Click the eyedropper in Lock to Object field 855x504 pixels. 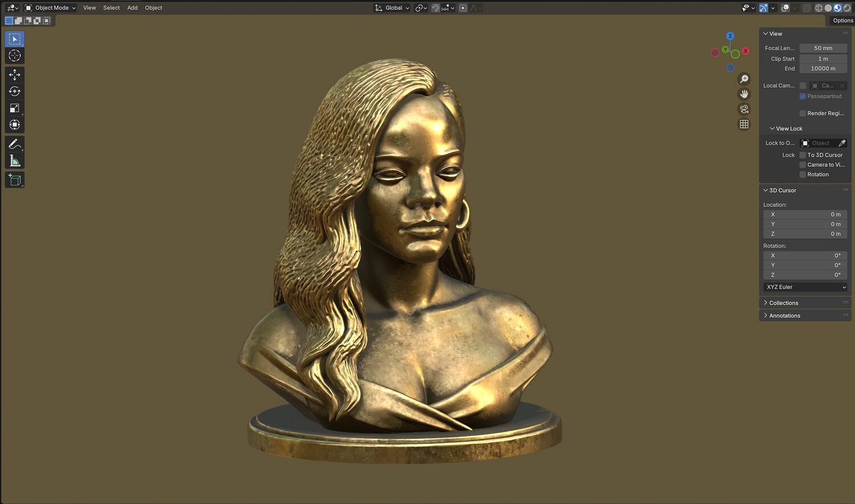coord(842,143)
